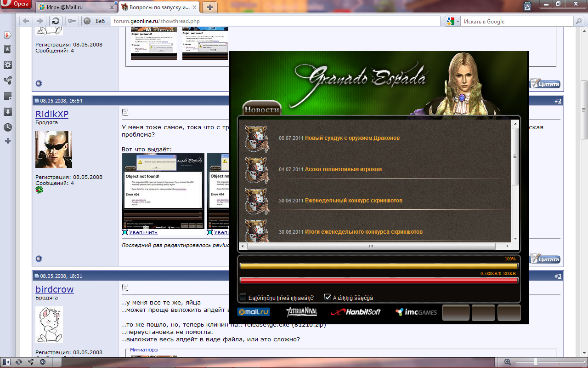Click the @mail.ru logo in the launcher

coord(254,312)
